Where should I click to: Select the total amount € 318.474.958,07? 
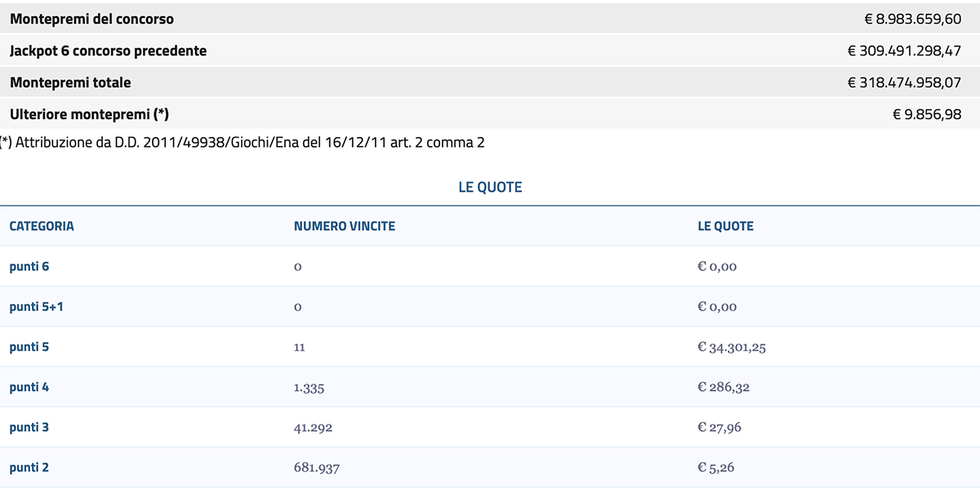(x=905, y=82)
